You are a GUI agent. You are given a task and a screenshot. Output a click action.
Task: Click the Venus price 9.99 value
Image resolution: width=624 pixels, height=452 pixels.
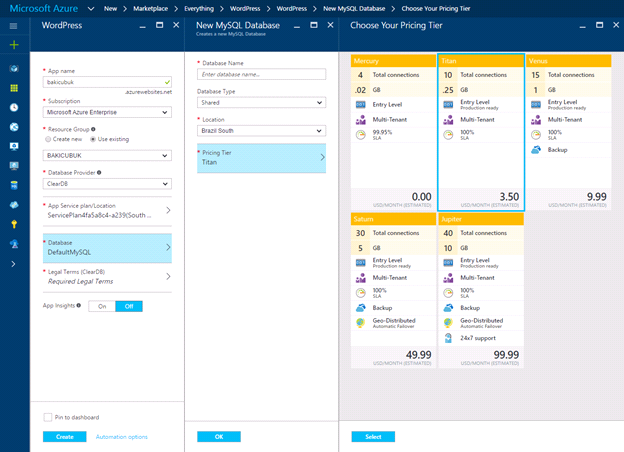click(x=597, y=197)
